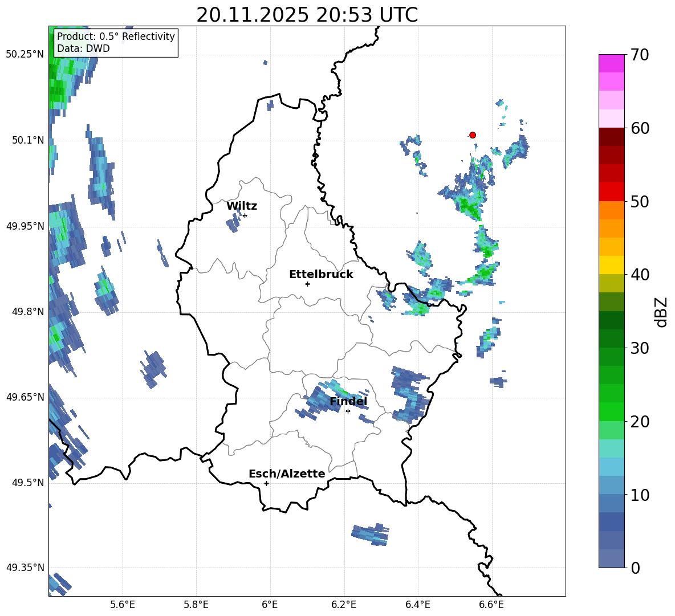Click the 6.2°E longitude label

pos(344,605)
